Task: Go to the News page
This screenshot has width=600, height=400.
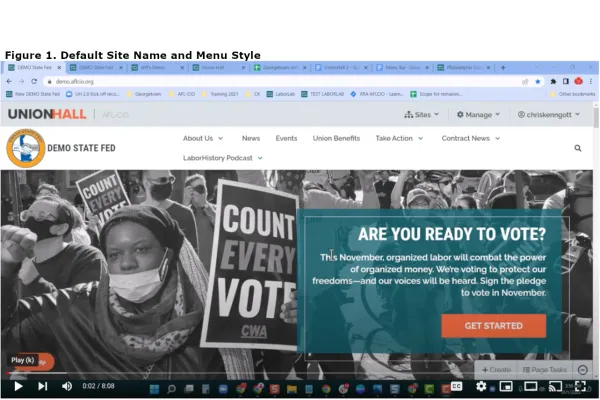Action: click(x=250, y=138)
